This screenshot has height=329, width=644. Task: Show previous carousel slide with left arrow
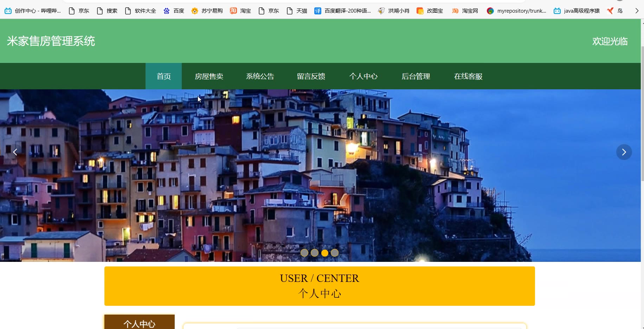pos(15,152)
